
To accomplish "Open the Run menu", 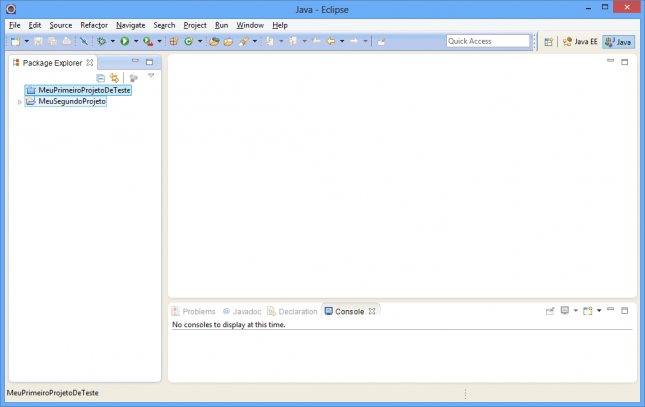I will pyautogui.click(x=221, y=25).
